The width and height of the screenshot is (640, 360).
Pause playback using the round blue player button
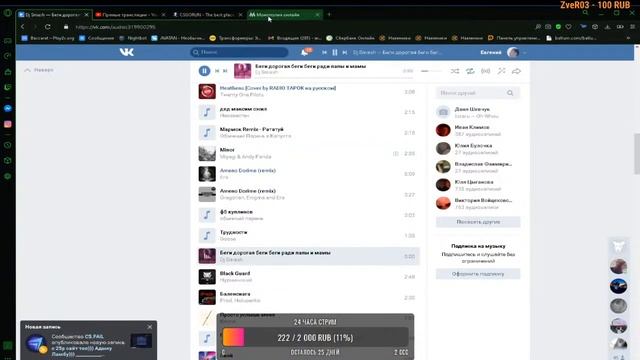(x=204, y=71)
